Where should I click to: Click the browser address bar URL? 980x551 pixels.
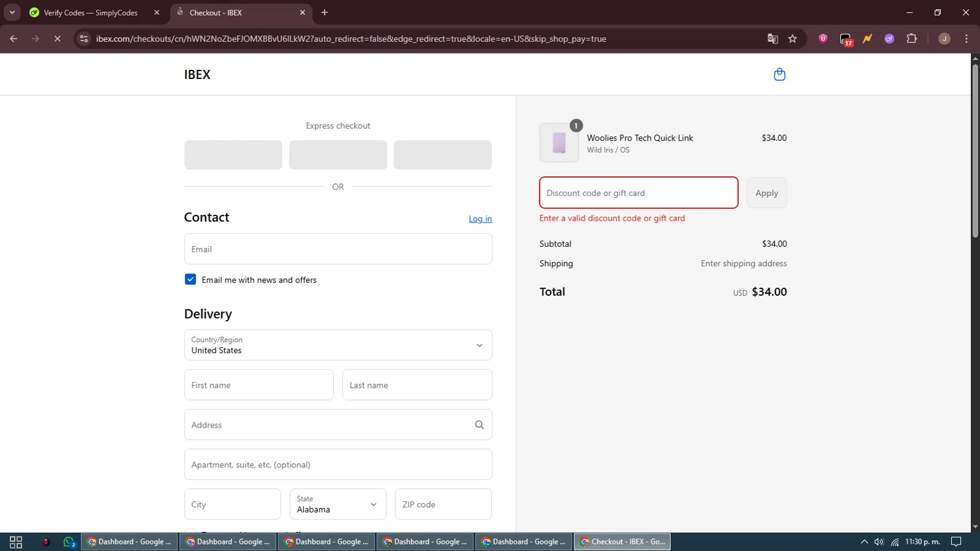351,39
